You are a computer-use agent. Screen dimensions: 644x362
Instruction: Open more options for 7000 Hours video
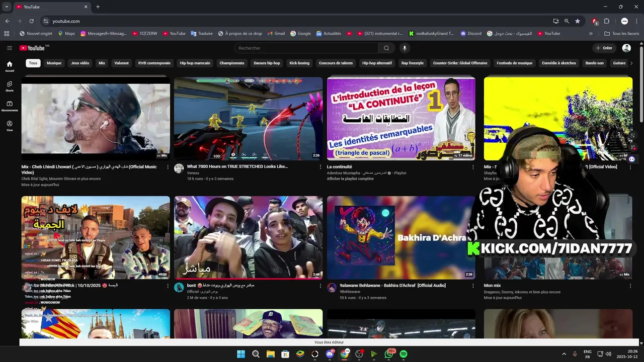(320, 167)
